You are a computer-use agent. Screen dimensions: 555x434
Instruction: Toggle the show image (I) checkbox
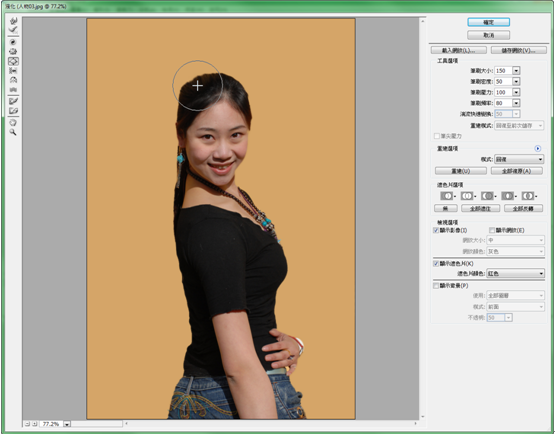pos(436,230)
